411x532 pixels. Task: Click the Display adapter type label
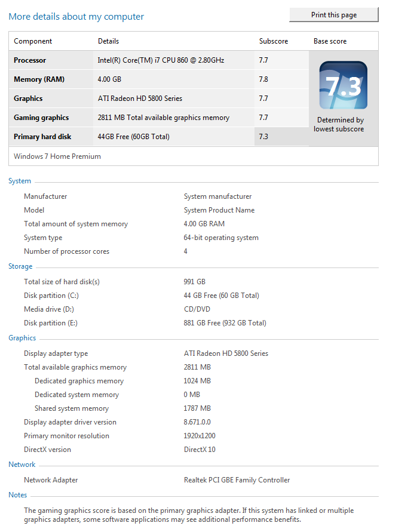pyautogui.click(x=56, y=353)
